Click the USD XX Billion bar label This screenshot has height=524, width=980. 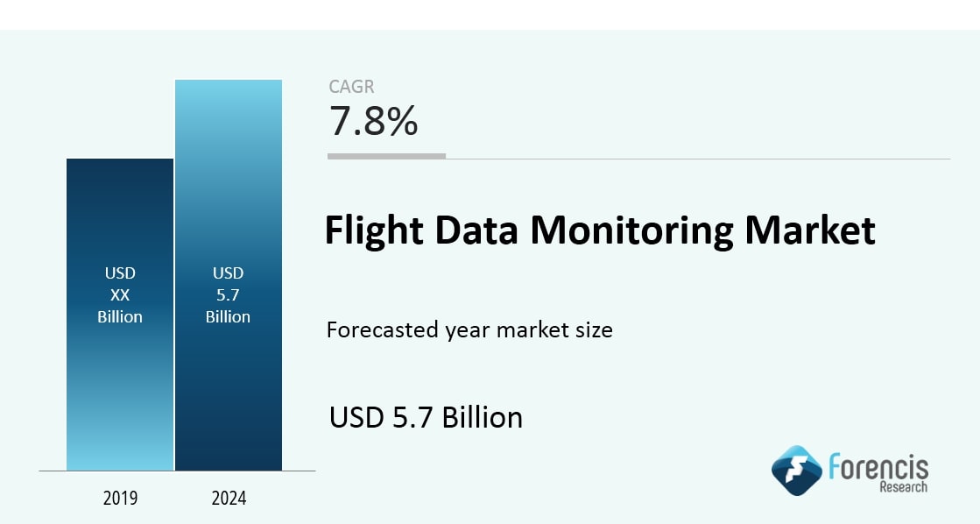tap(120, 295)
